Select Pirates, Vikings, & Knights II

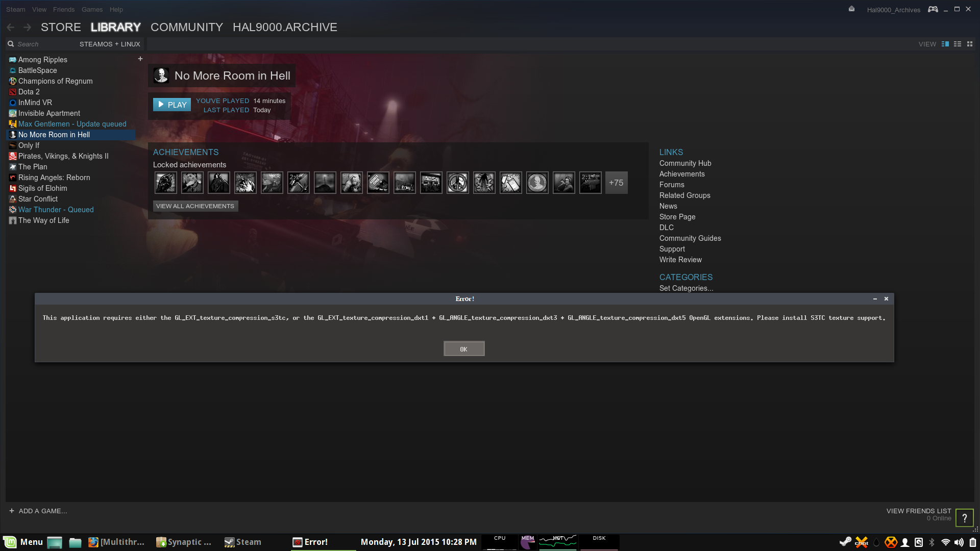pos(70,156)
